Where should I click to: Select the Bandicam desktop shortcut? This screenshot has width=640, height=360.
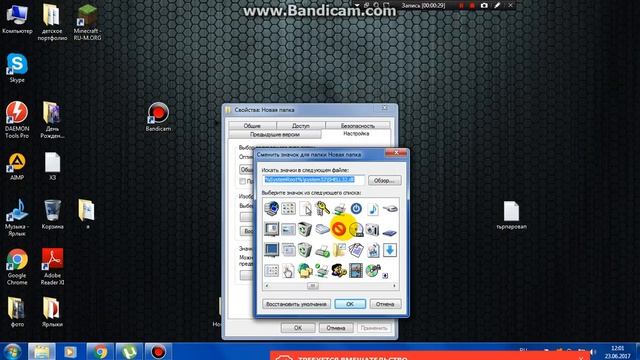pyautogui.click(x=158, y=117)
